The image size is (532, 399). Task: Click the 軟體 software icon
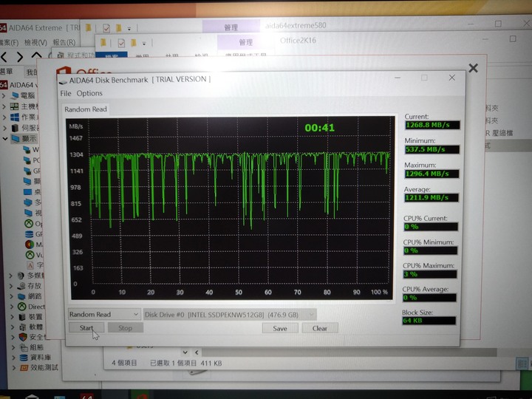(x=22, y=327)
